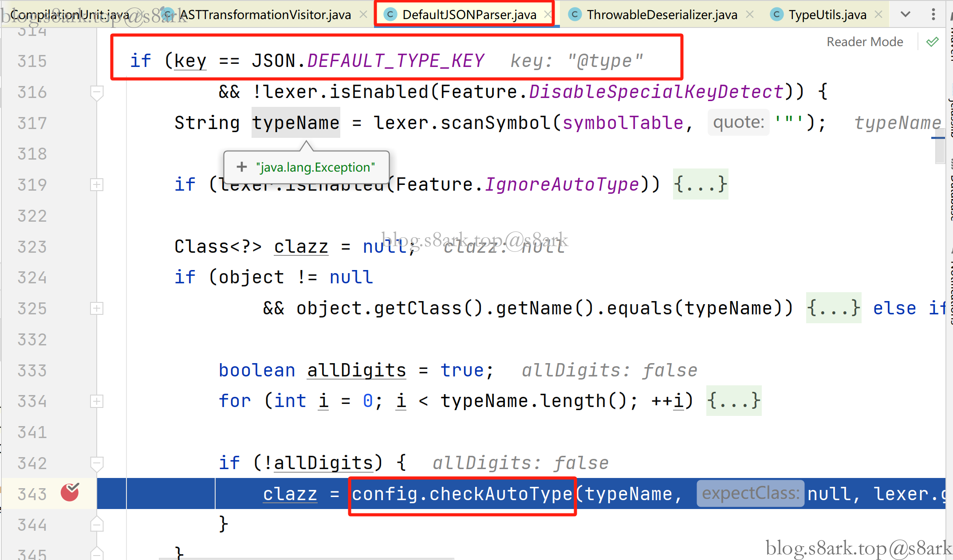Open the hidden tabs chevron dropdown

point(906,15)
